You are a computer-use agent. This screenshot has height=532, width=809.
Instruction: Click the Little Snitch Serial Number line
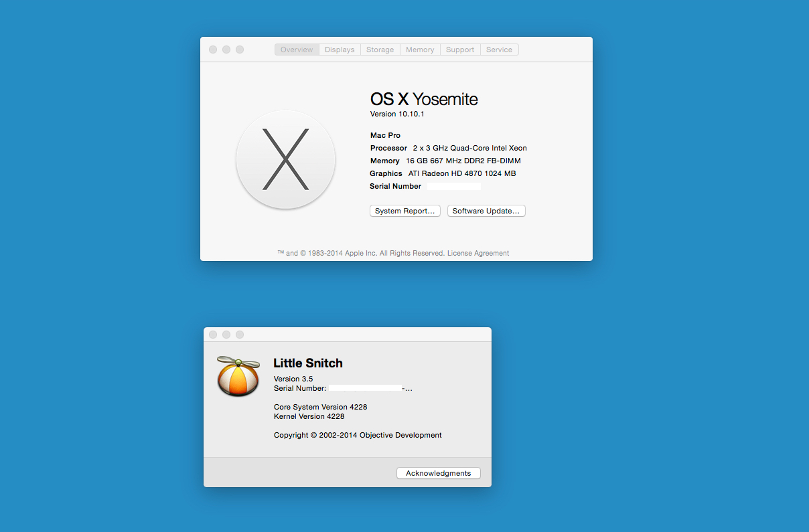click(x=343, y=388)
